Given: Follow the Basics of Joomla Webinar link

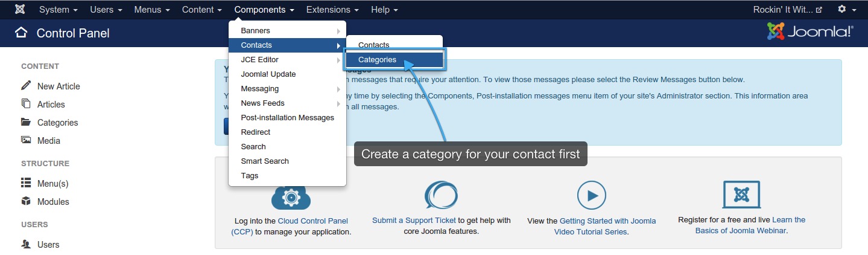Looking at the screenshot, I should point(750,225).
